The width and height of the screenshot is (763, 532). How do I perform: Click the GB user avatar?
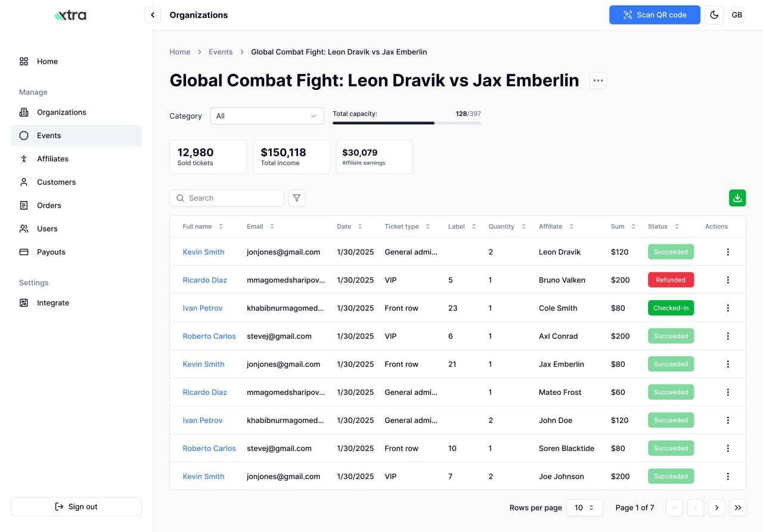737,15
